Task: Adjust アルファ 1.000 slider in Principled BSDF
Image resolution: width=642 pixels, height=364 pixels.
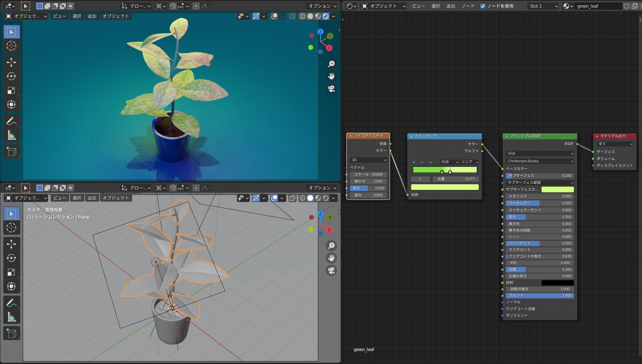Action: pyautogui.click(x=540, y=296)
